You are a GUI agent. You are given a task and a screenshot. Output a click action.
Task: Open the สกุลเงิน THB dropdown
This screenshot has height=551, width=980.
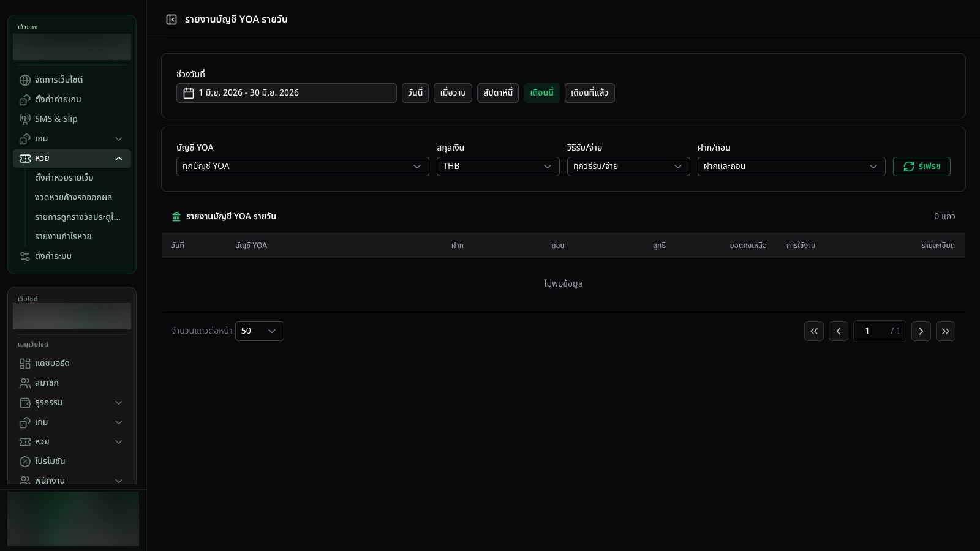coord(498,167)
